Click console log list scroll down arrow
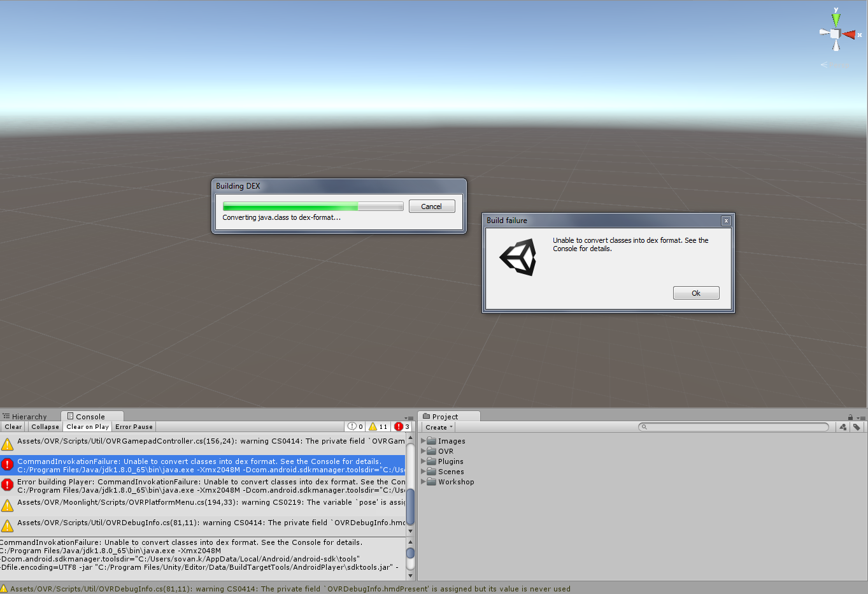This screenshot has height=594, width=868. [x=410, y=531]
